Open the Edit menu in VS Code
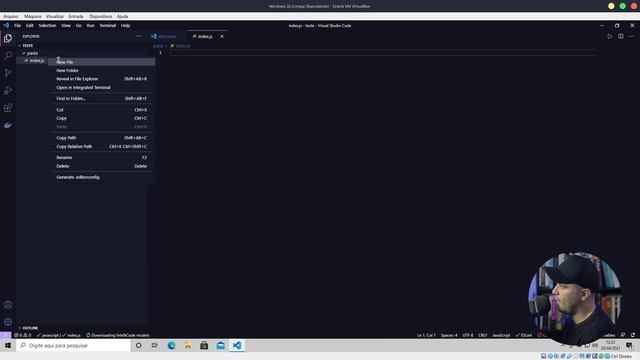 click(29, 25)
